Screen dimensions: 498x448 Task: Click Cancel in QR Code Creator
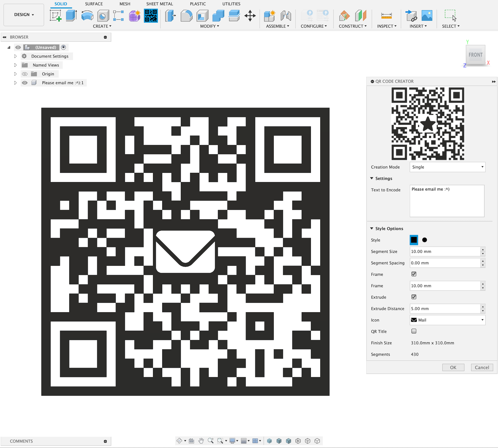pyautogui.click(x=482, y=367)
